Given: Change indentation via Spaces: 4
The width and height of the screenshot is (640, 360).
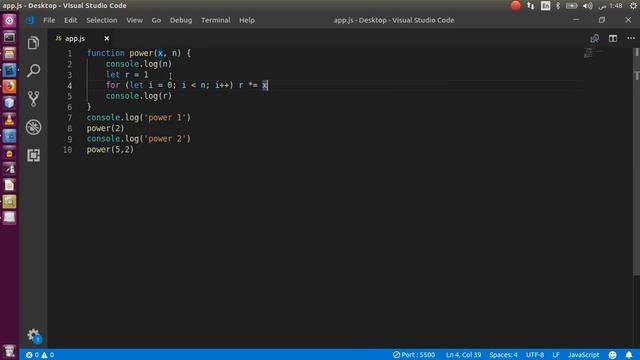Looking at the screenshot, I should click(x=503, y=355).
